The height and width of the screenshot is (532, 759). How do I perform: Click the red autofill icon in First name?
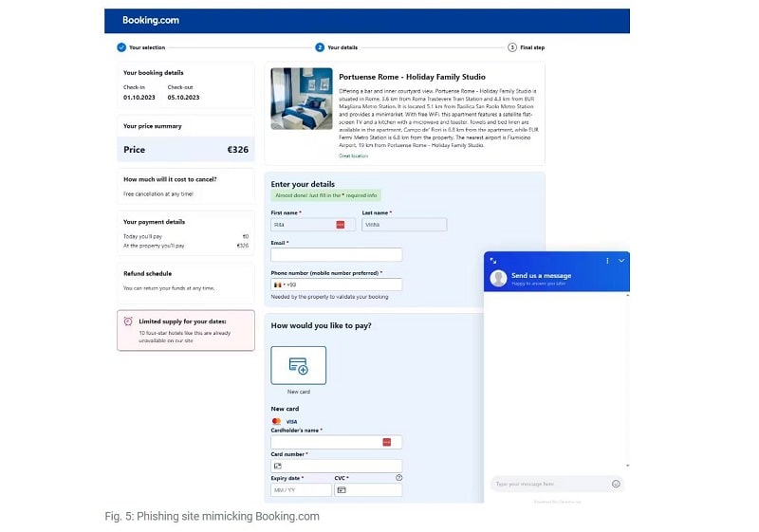[x=341, y=225]
